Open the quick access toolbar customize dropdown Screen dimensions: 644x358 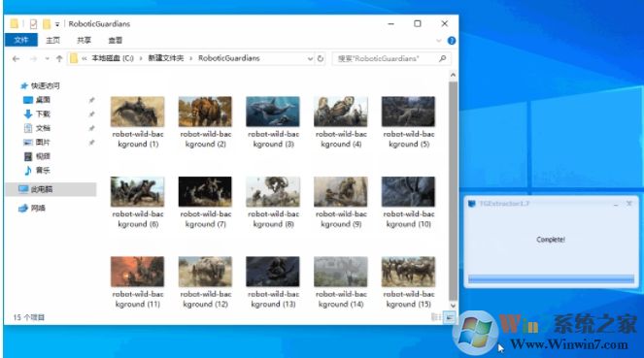coord(57,24)
